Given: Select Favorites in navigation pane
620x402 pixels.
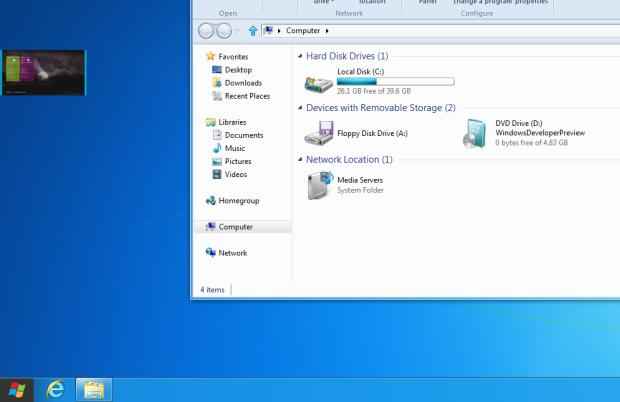Looking at the screenshot, I should (x=233, y=57).
